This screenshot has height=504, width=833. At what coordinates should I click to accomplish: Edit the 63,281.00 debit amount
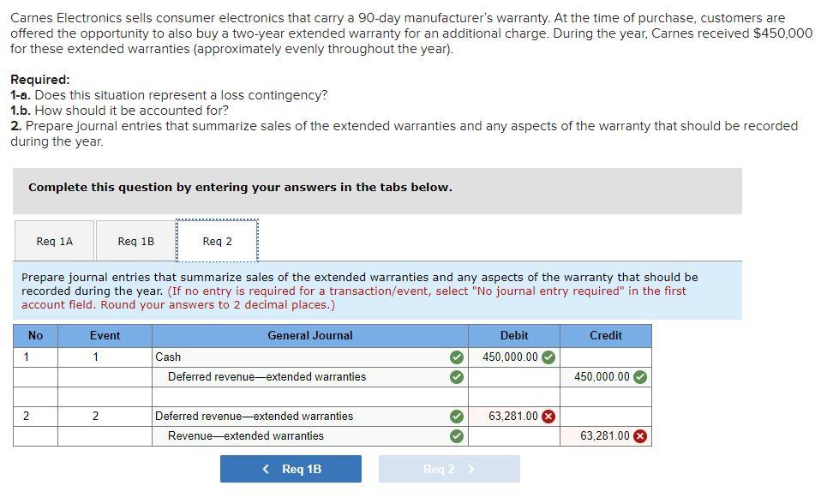coord(512,416)
